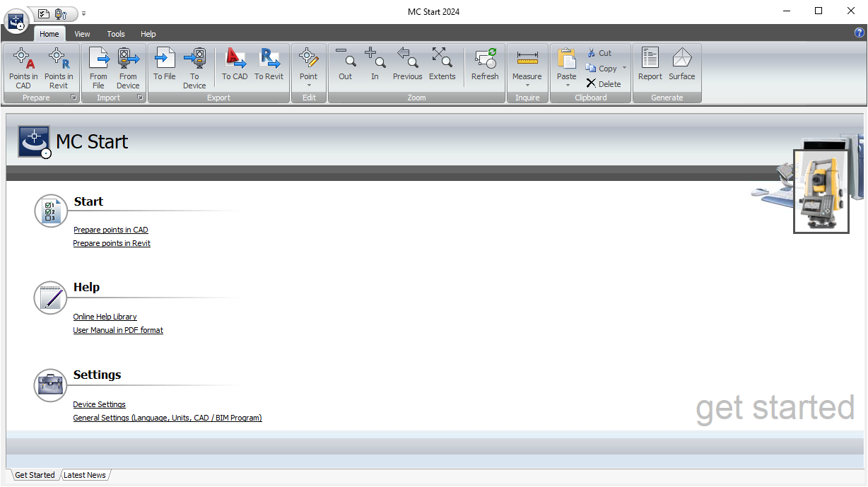The width and height of the screenshot is (868, 487).
Task: Switch to the View ribbon tab
Action: coord(83,34)
